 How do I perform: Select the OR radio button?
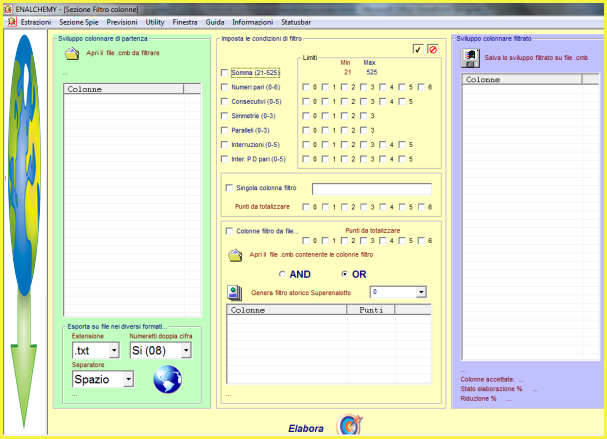344,274
